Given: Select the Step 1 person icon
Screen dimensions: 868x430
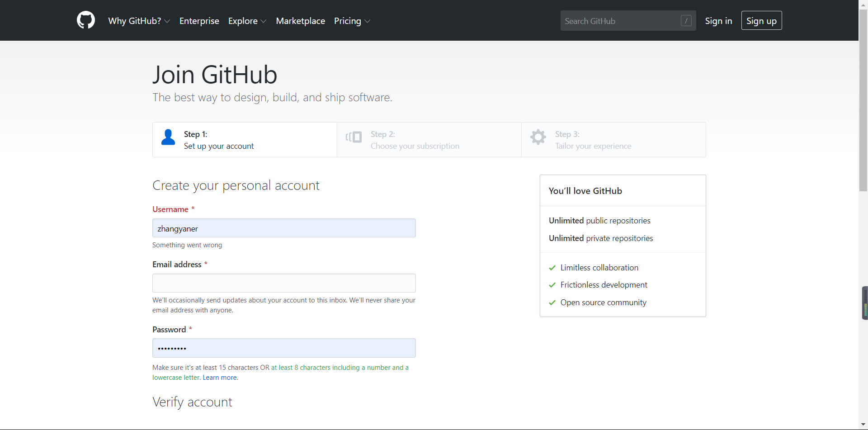Looking at the screenshot, I should point(168,137).
